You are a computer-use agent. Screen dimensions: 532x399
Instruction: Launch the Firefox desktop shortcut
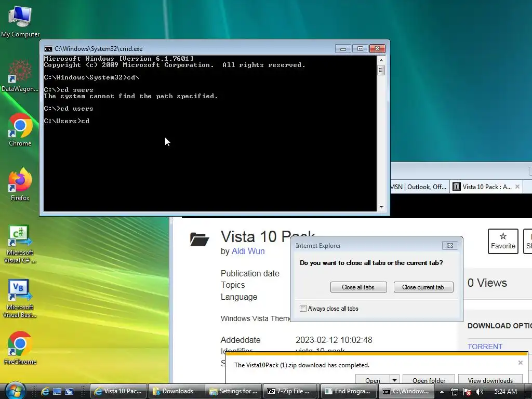(x=20, y=184)
